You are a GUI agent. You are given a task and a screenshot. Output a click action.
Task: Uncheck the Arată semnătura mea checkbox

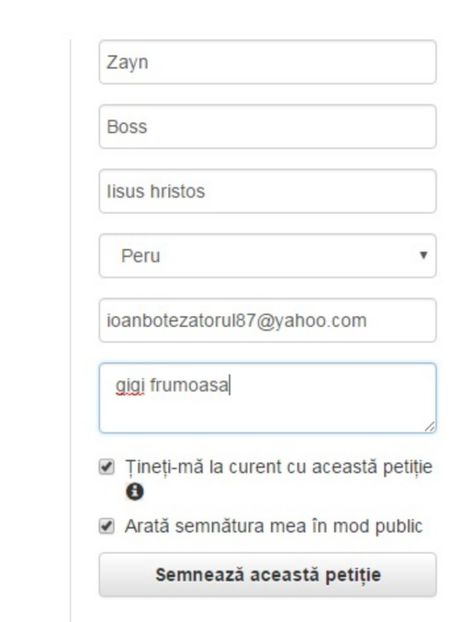[106, 526]
